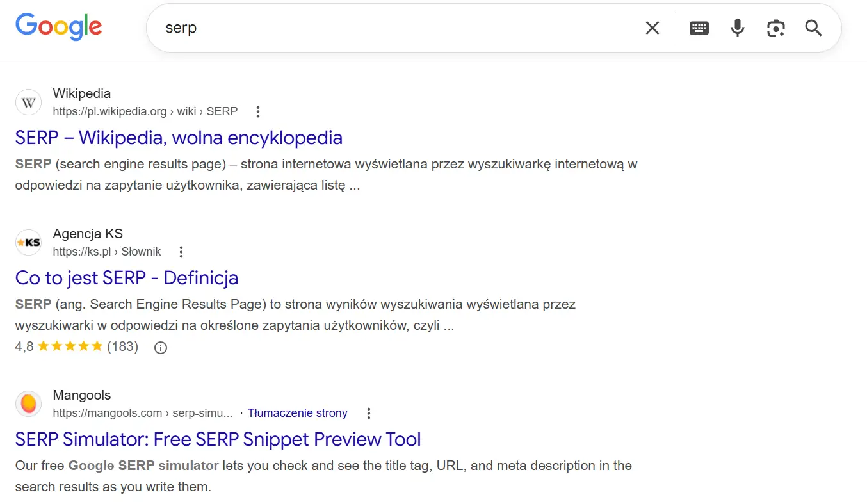Open the three-dot menu for the Agencja KS result

(x=181, y=252)
